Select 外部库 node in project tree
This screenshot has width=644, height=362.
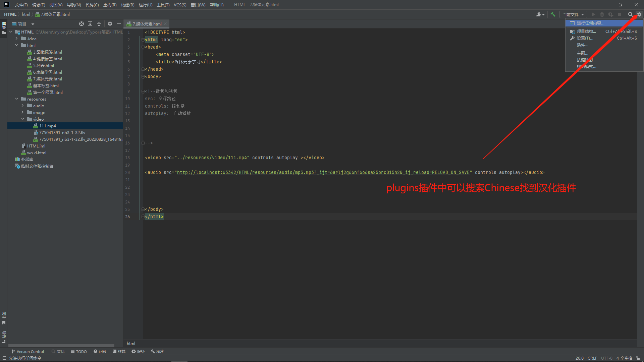point(27,159)
